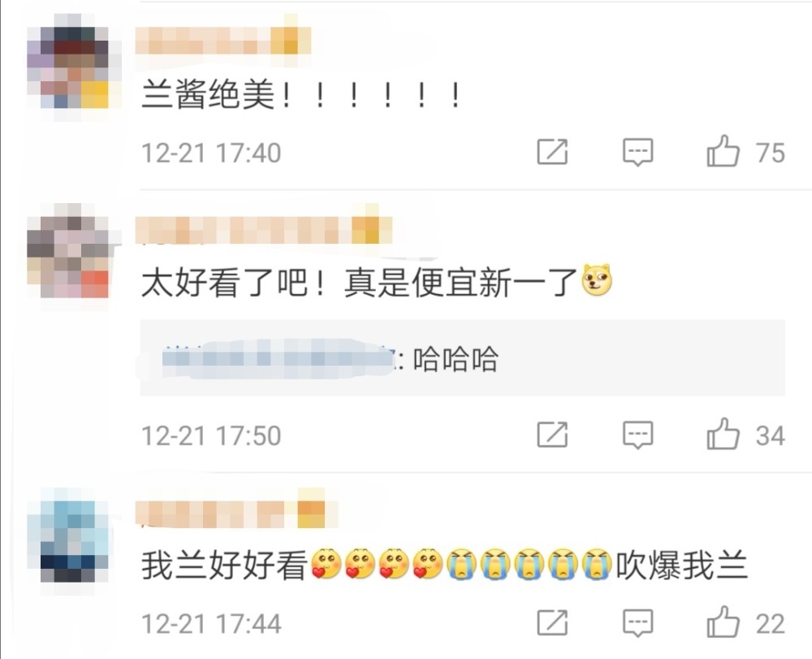Click the repost icon on the 12-21 17:50 comment
The image size is (812, 659).
tap(552, 434)
